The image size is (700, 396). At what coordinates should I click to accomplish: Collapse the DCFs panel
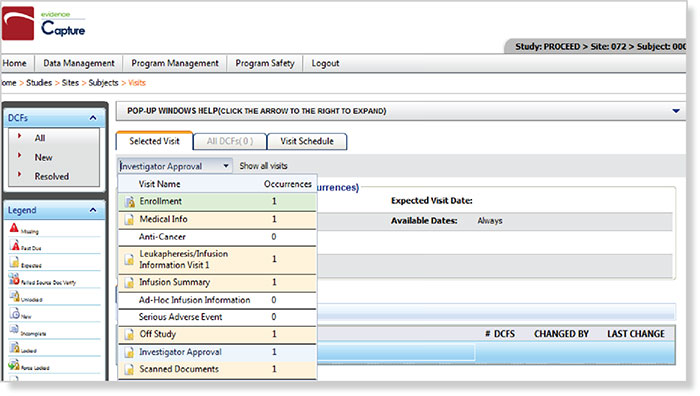coord(93,118)
